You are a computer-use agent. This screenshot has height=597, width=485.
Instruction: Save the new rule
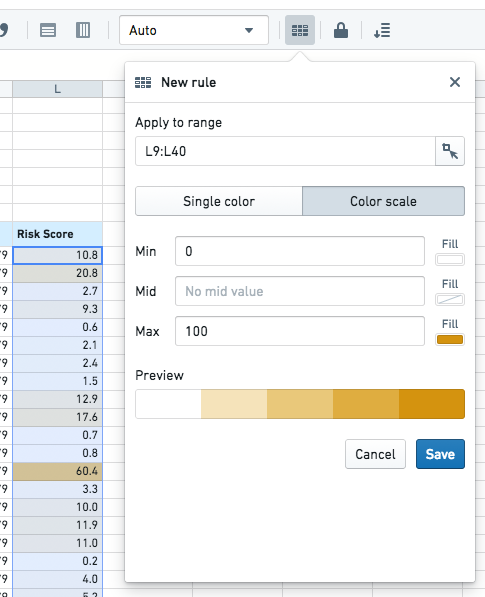(x=440, y=454)
